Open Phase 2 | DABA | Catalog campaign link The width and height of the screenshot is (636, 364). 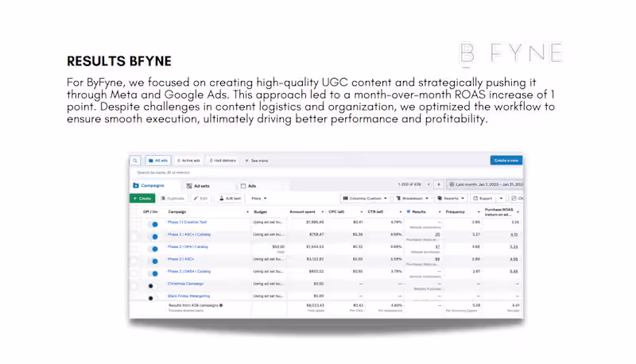[x=189, y=271]
